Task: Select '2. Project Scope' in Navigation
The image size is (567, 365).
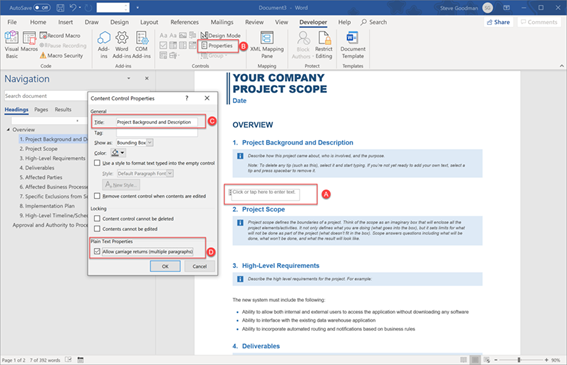Action: click(x=38, y=149)
